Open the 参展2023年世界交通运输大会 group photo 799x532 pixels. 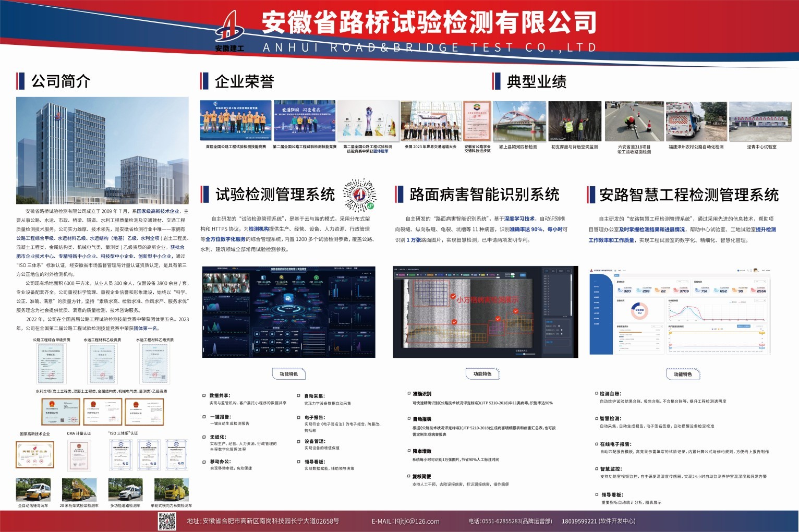pyautogui.click(x=431, y=120)
